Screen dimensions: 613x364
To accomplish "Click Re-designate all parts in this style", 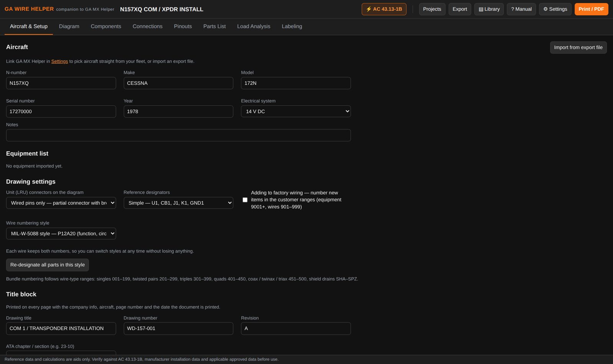I will point(48,265).
